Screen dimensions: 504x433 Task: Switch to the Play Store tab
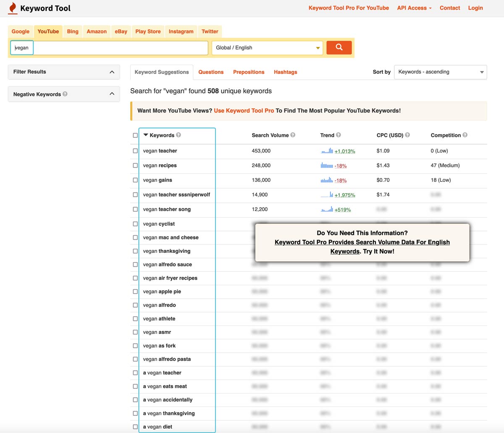[148, 31]
